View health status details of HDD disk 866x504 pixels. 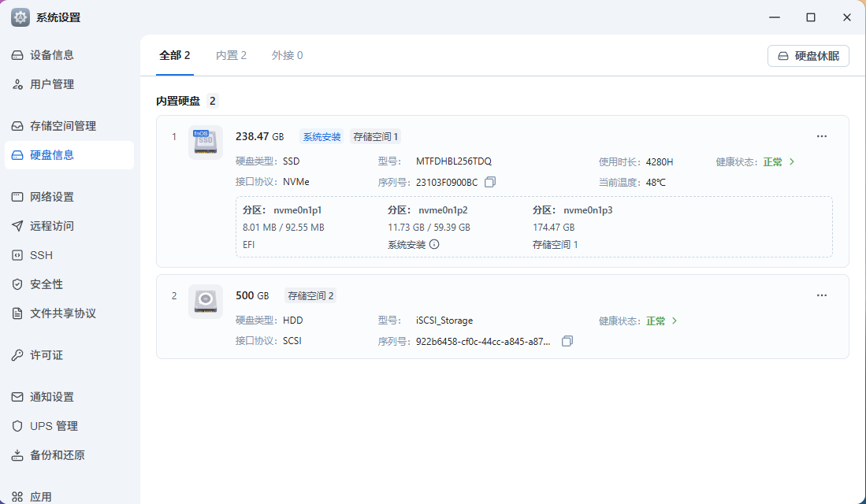[x=662, y=321]
